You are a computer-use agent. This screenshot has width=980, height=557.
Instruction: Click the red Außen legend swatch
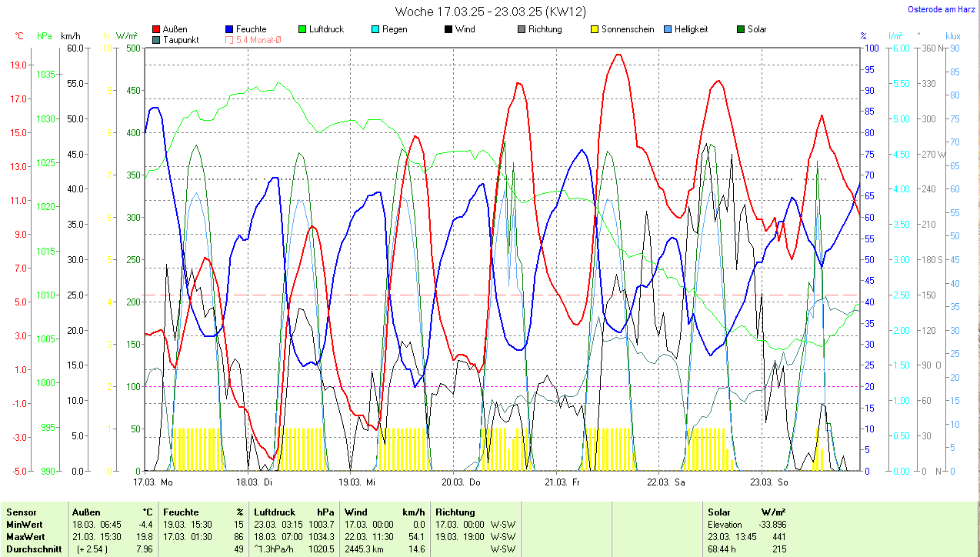pyautogui.click(x=157, y=29)
